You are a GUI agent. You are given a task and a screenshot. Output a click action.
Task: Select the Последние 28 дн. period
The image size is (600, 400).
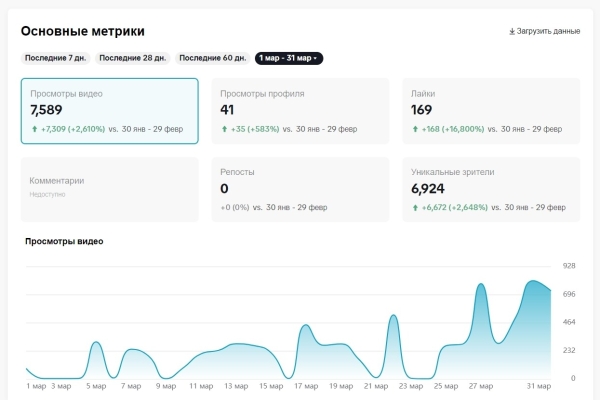tap(133, 58)
